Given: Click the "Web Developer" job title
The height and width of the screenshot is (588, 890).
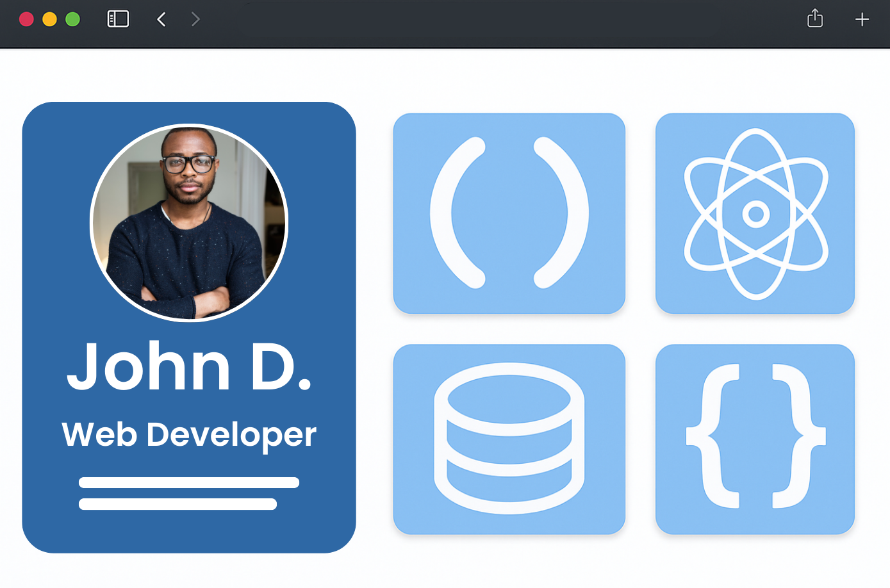Looking at the screenshot, I should [189, 434].
